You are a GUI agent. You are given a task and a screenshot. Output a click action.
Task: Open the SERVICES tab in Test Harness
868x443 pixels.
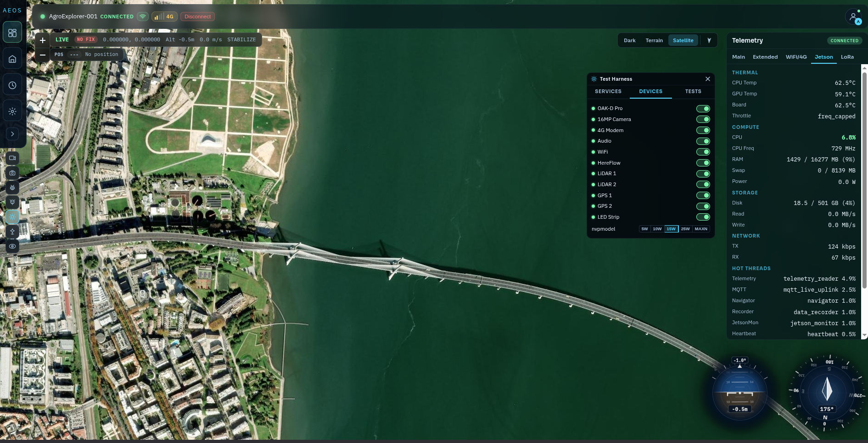point(608,91)
